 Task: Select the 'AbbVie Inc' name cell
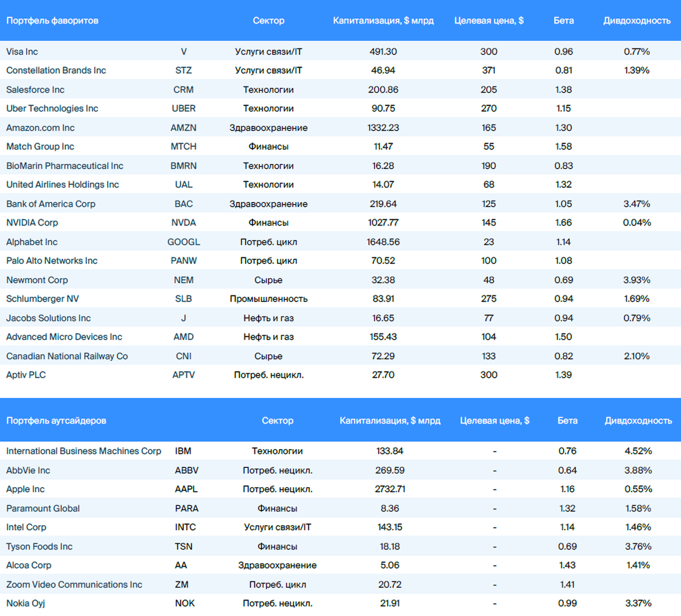(x=28, y=470)
